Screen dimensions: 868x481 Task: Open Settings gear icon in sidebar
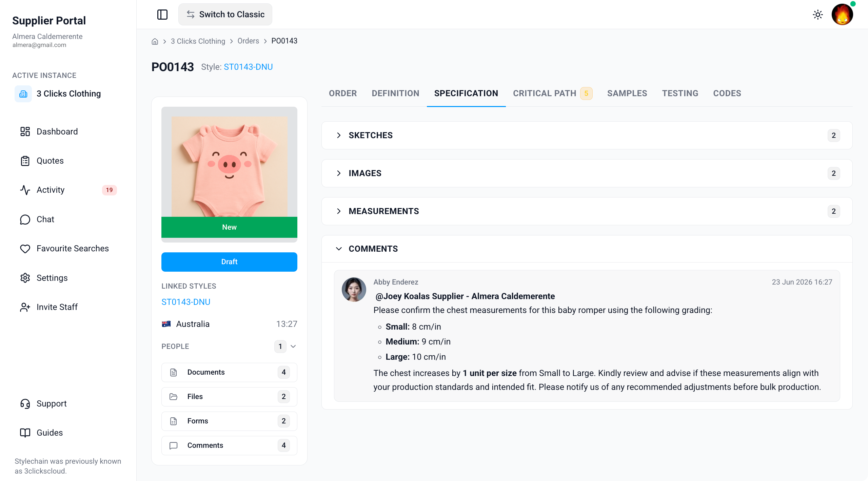[x=25, y=278]
